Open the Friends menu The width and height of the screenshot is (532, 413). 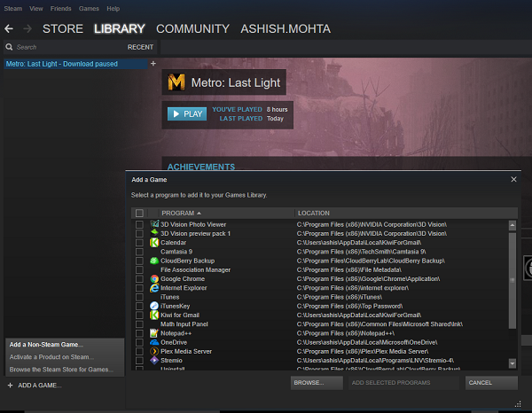click(60, 9)
